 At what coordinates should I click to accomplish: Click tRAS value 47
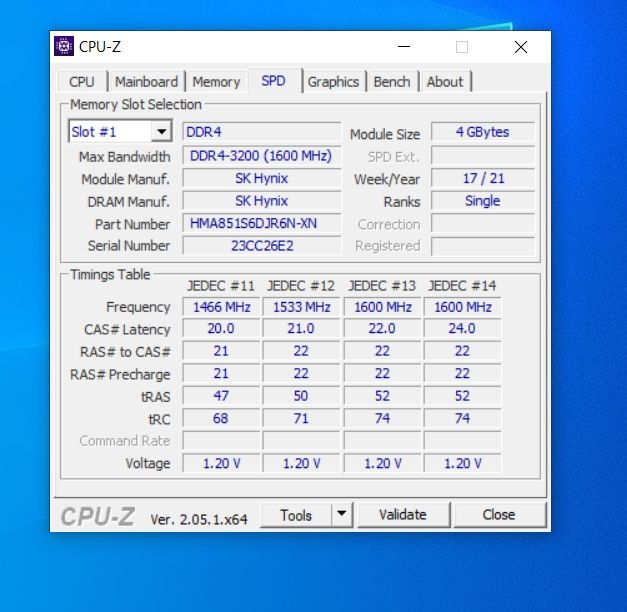(x=221, y=396)
